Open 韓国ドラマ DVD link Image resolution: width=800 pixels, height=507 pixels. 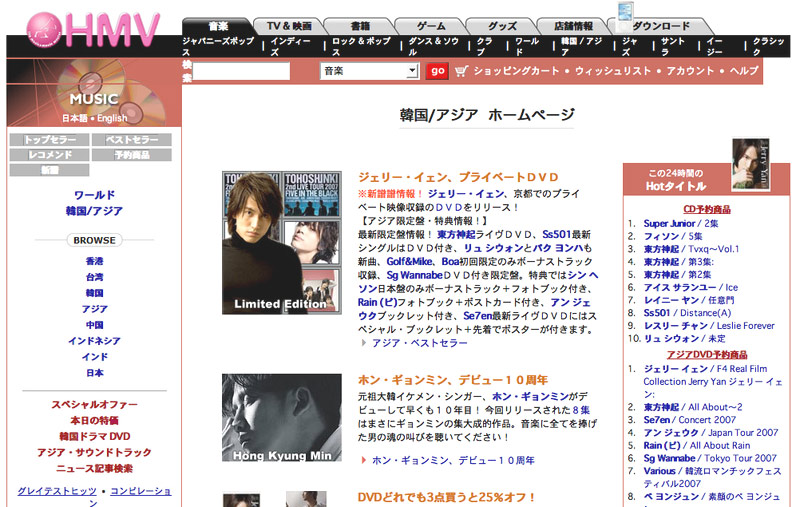[x=94, y=437]
